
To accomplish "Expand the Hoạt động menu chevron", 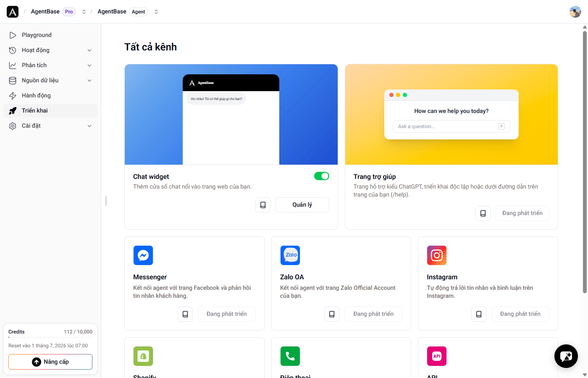I will [89, 50].
